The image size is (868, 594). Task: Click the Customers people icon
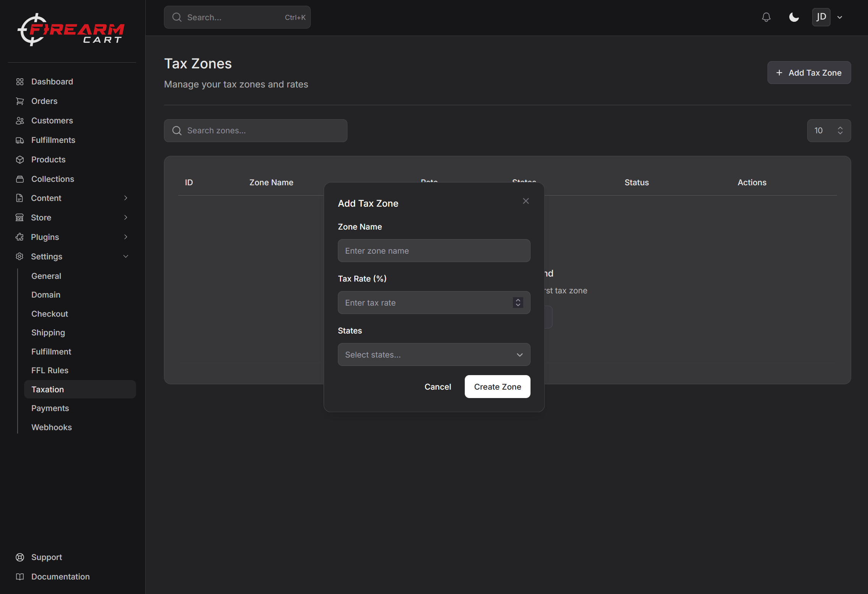tap(20, 121)
